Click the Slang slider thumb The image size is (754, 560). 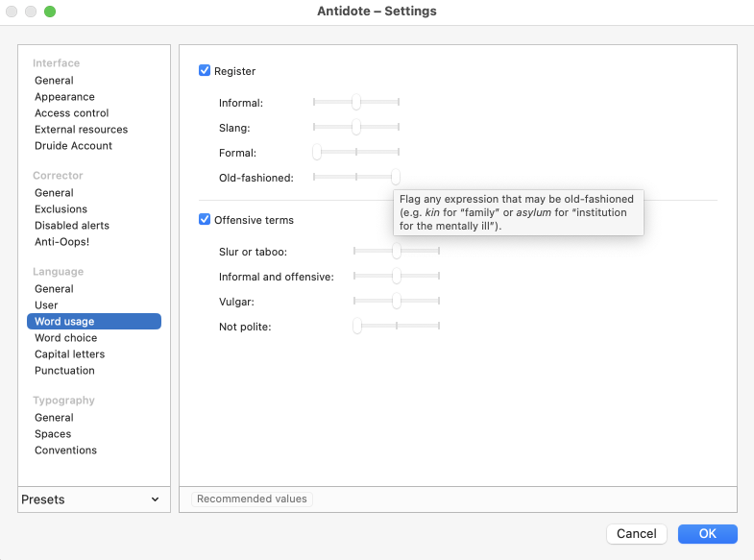tap(355, 127)
